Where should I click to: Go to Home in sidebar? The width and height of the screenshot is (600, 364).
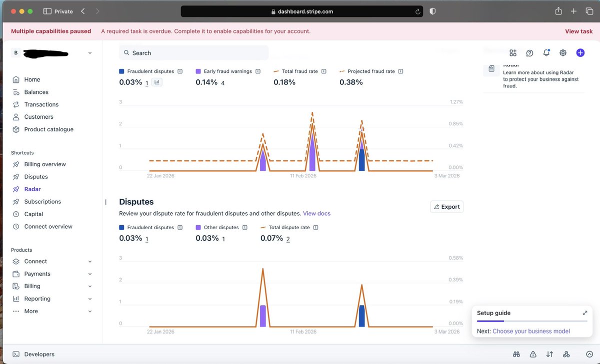[x=32, y=79]
